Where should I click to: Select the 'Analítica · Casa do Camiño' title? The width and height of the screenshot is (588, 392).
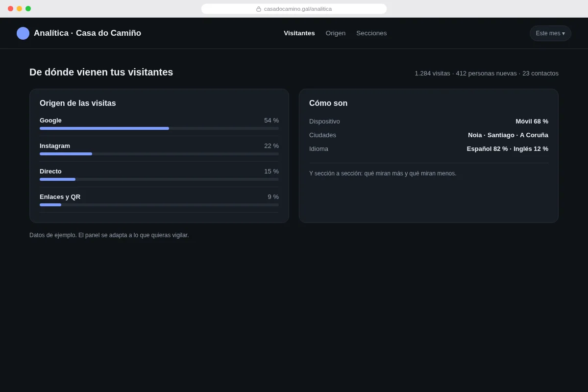pyautogui.click(x=87, y=33)
